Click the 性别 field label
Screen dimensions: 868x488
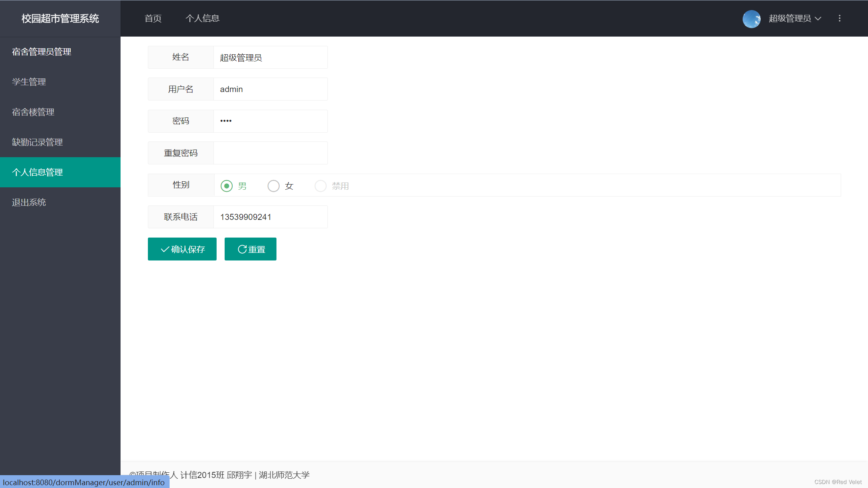pos(181,185)
